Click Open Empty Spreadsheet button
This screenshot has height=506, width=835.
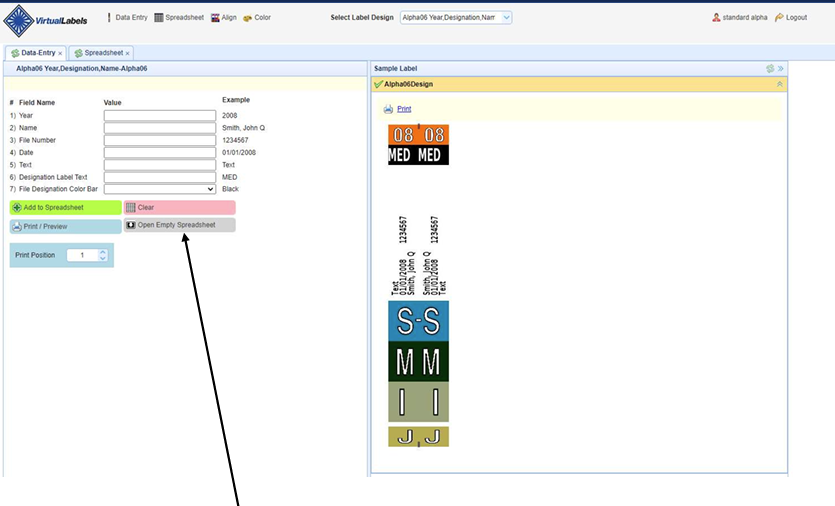(x=179, y=225)
